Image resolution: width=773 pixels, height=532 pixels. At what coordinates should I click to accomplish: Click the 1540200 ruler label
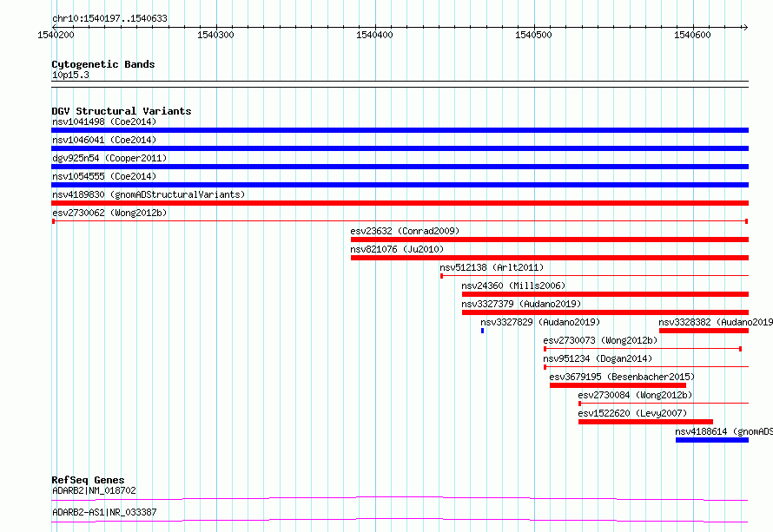click(56, 35)
